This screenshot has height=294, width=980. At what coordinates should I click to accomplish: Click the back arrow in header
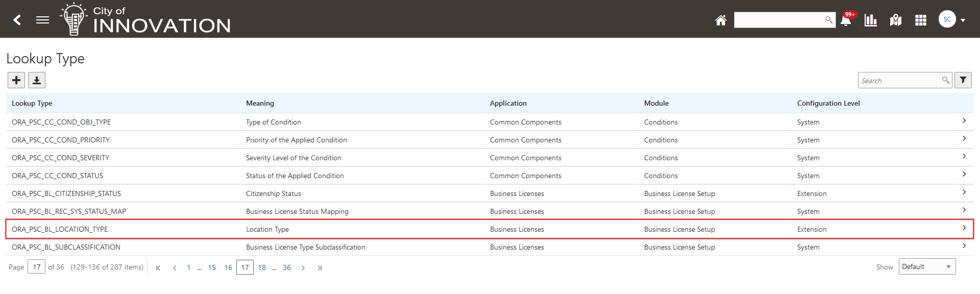[17, 20]
